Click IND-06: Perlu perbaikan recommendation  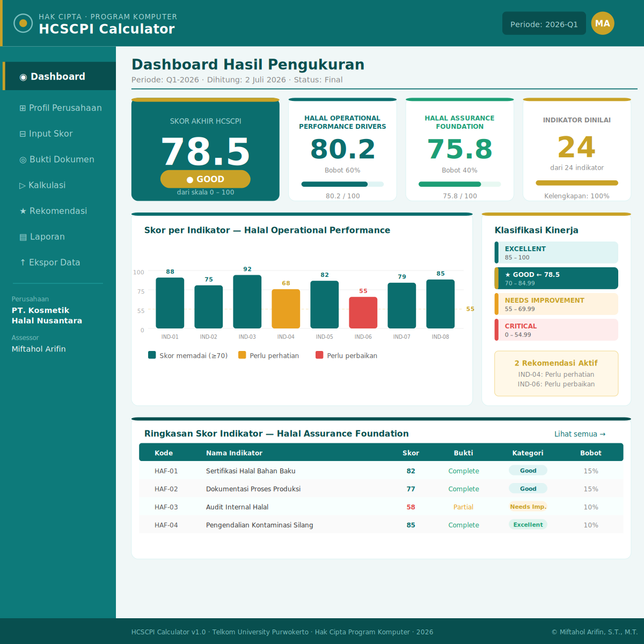point(556,384)
